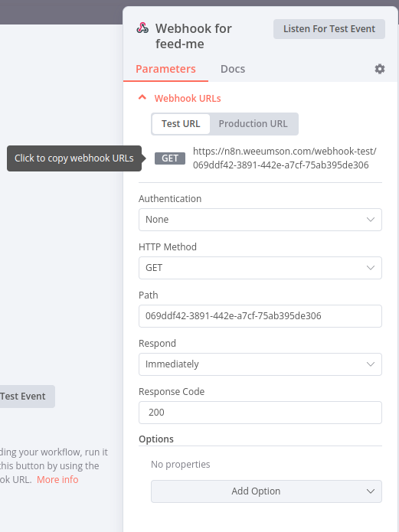Copy the webhook test URL text
This screenshot has width=399, height=532.
pyautogui.click(x=285, y=158)
